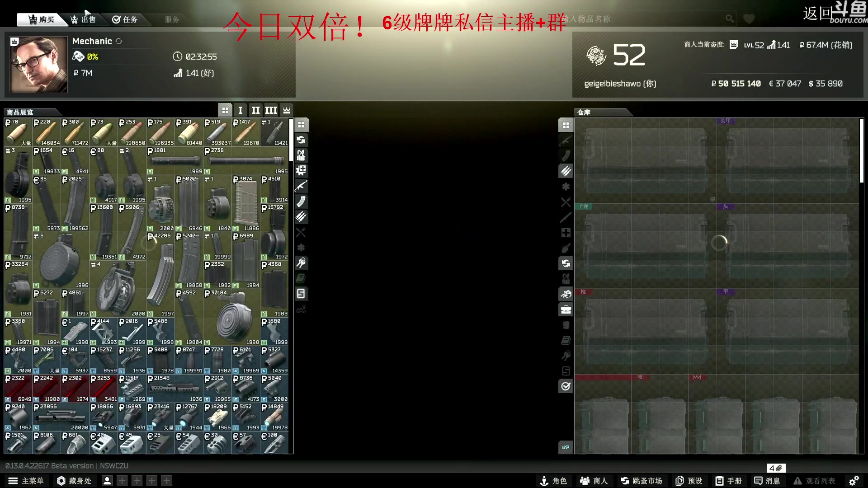
Task: Toggle grid view of goods
Action: tap(225, 110)
